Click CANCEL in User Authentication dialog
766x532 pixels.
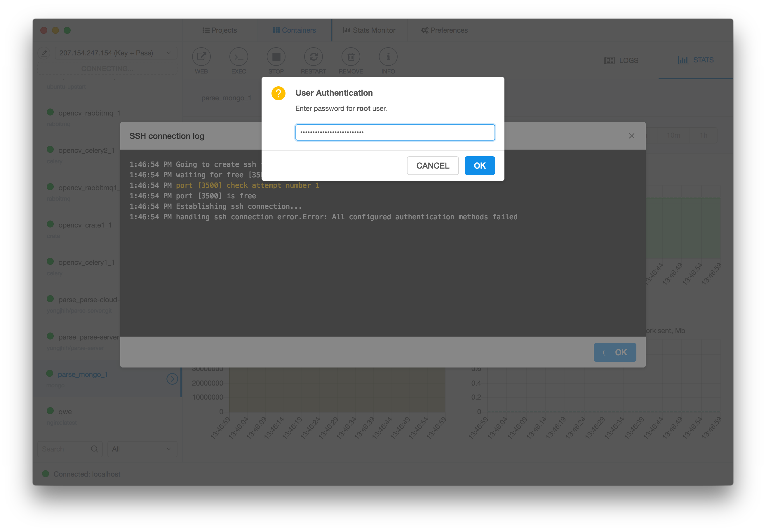coord(433,166)
